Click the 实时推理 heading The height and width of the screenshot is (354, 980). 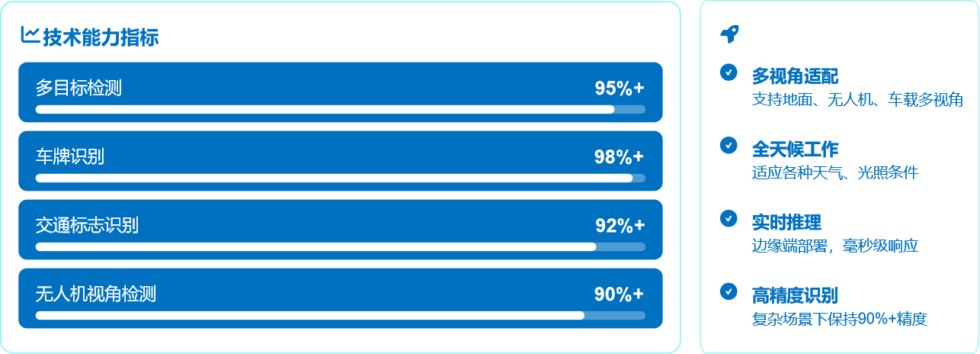pos(786,223)
